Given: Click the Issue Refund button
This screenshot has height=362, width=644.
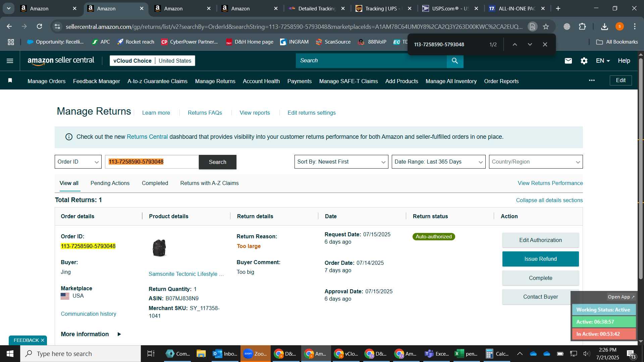Looking at the screenshot, I should (540, 259).
